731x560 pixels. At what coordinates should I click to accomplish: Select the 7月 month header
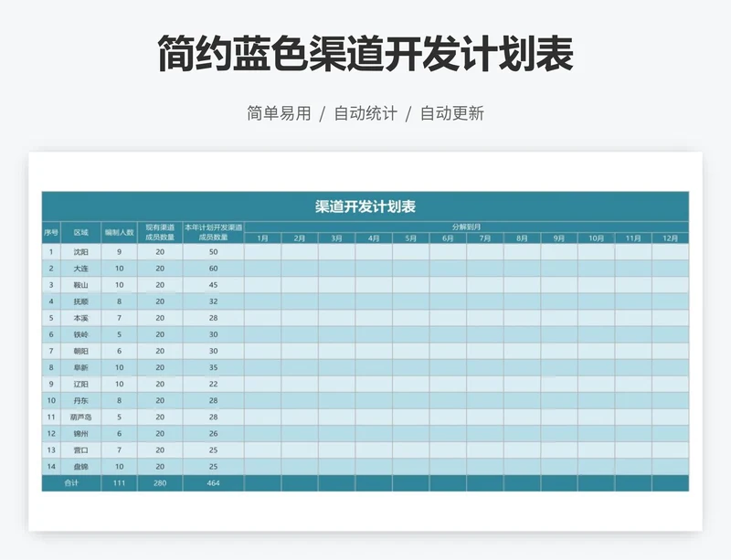[485, 238]
